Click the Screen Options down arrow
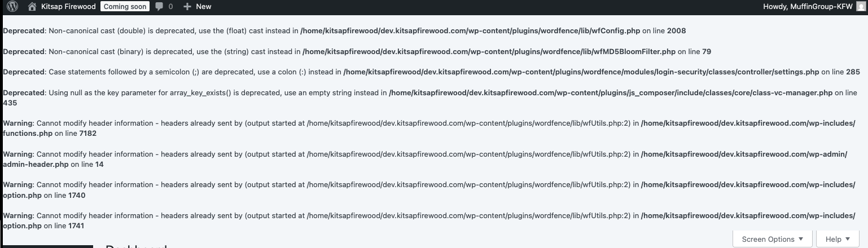Screen dimensions: 868x248 point(800,240)
